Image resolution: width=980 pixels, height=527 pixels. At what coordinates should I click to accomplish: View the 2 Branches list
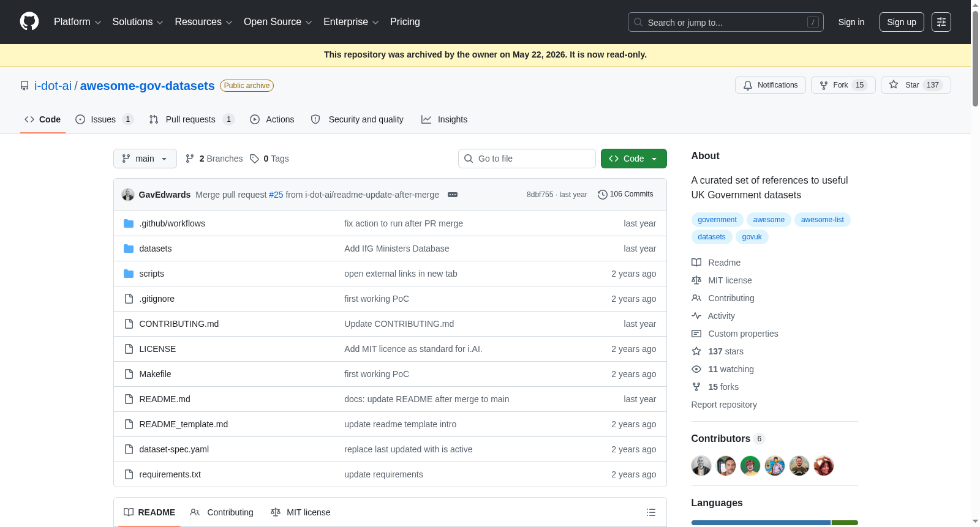click(214, 159)
